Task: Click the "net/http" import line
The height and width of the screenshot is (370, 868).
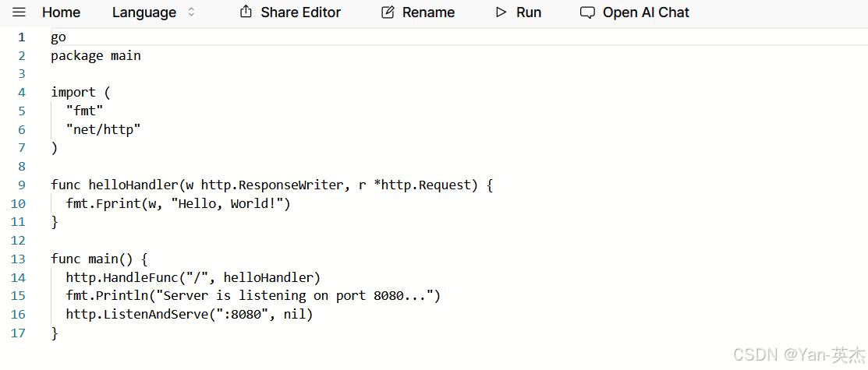Action: point(104,129)
